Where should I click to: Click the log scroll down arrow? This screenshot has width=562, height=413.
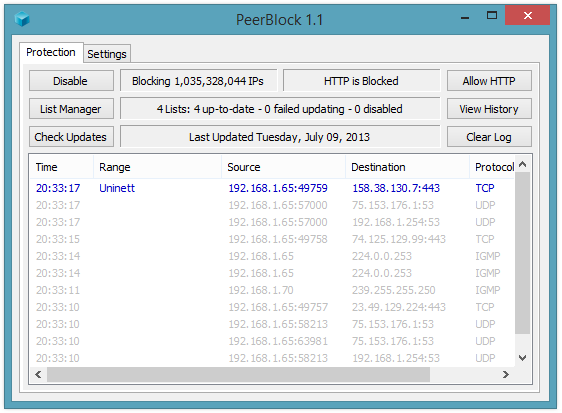click(523, 358)
